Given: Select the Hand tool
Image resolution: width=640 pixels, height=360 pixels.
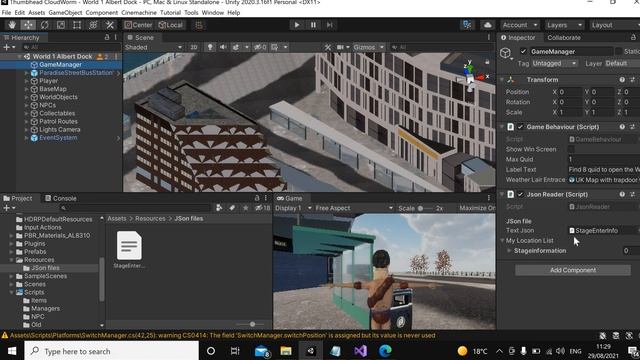Looking at the screenshot, I should pyautogui.click(x=12, y=25).
